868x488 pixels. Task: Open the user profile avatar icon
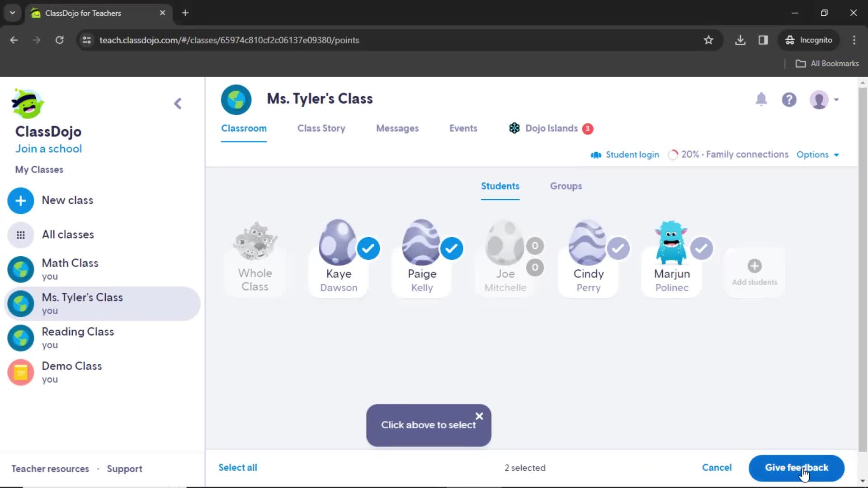pyautogui.click(x=820, y=99)
